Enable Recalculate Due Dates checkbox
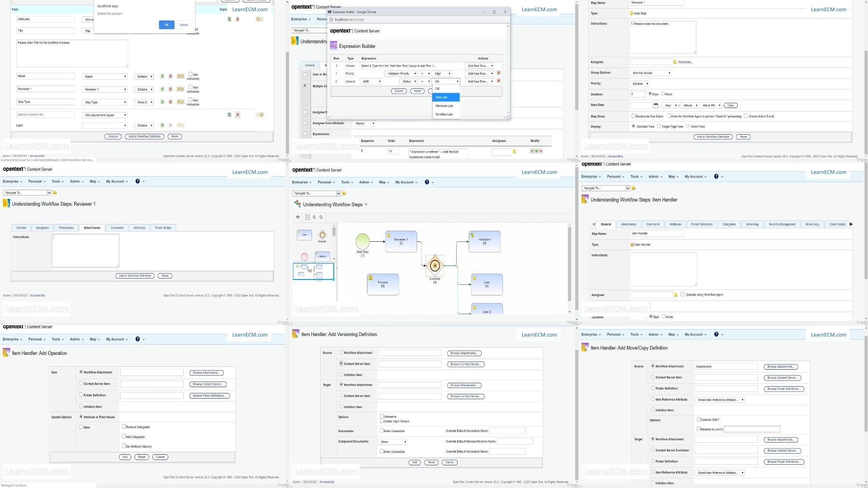The height and width of the screenshot is (488, 868). 633,116
